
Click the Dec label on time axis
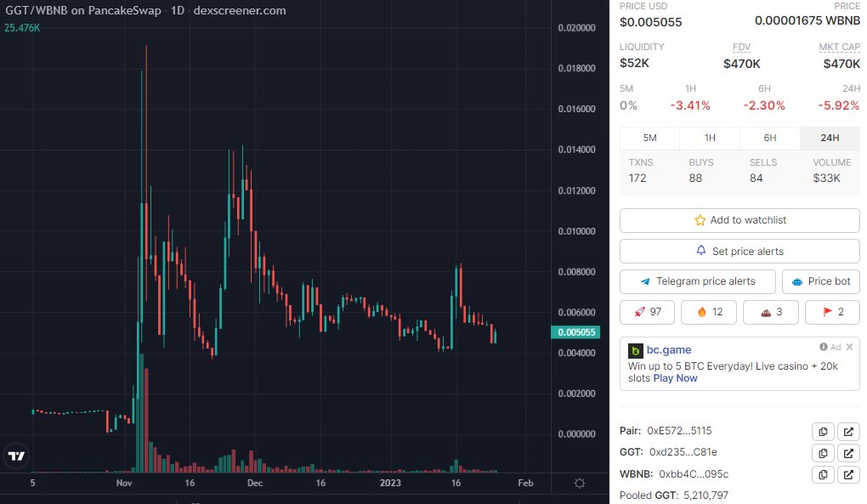pyautogui.click(x=255, y=483)
